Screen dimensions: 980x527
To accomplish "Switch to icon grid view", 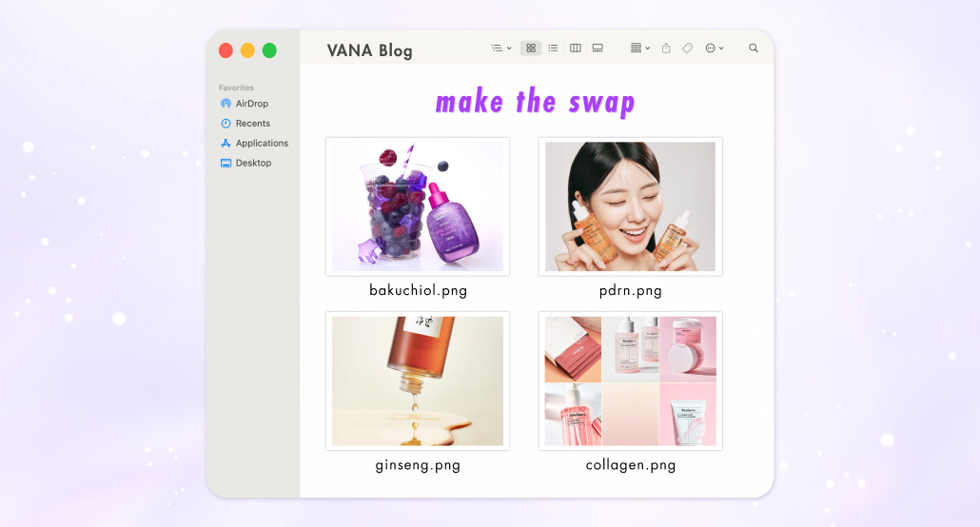I will tap(531, 49).
